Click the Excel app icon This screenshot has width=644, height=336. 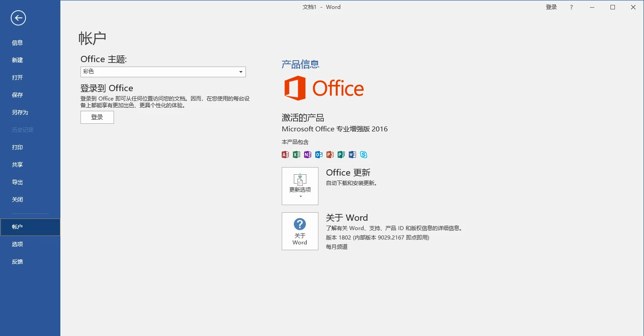pos(297,155)
